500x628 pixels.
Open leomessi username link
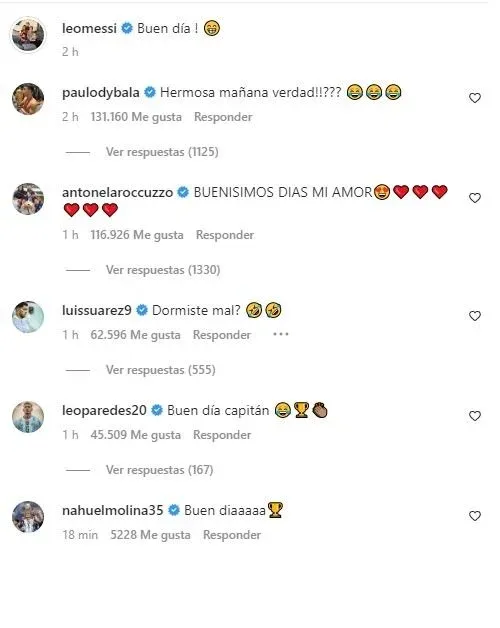[89, 28]
